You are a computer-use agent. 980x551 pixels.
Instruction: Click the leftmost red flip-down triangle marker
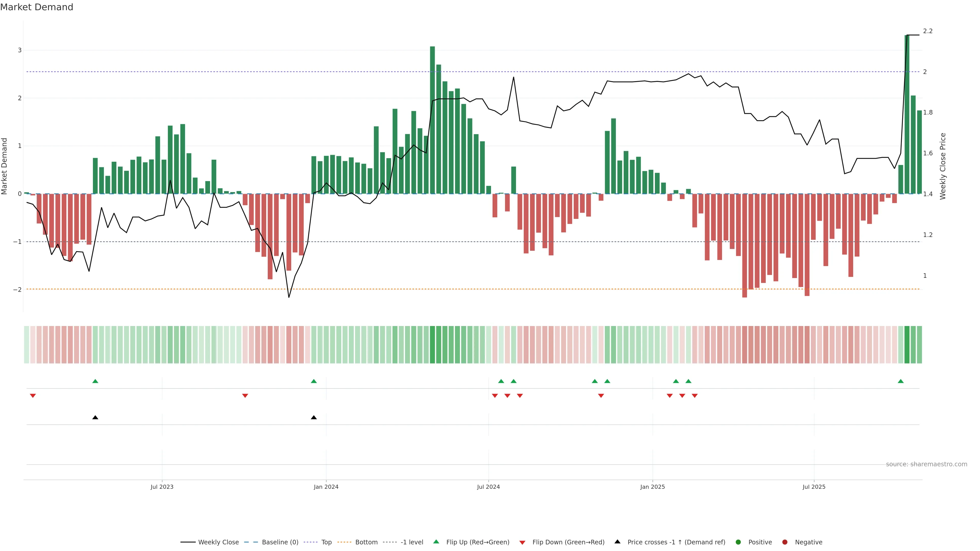click(x=33, y=396)
